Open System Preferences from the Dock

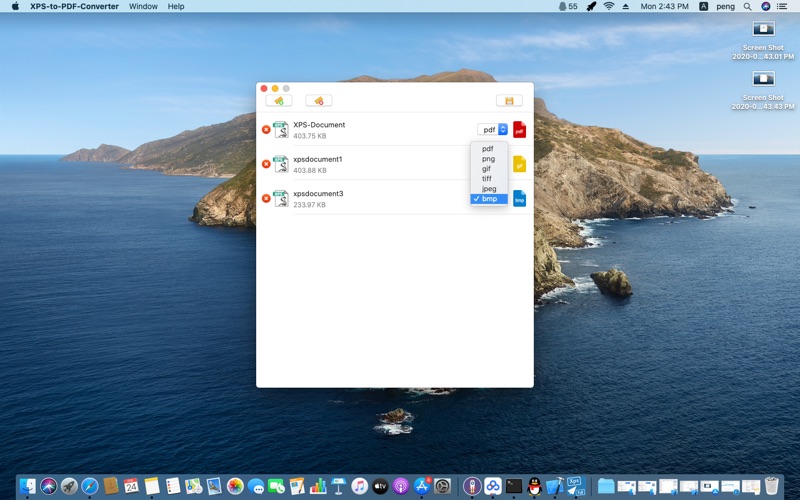click(442, 486)
